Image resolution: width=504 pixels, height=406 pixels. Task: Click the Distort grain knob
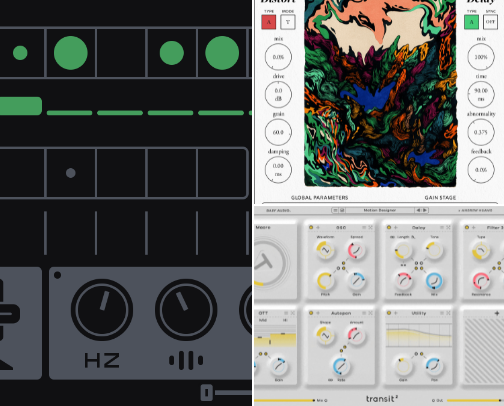tap(278, 132)
